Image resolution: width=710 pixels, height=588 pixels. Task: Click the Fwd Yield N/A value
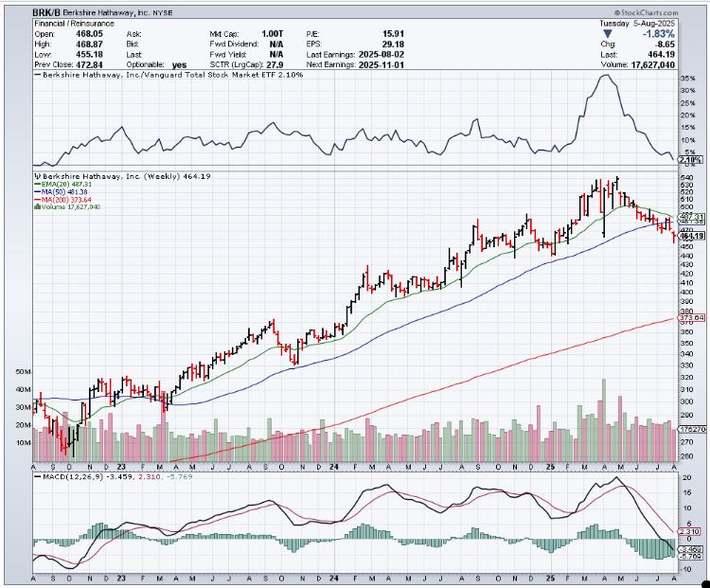[x=276, y=54]
